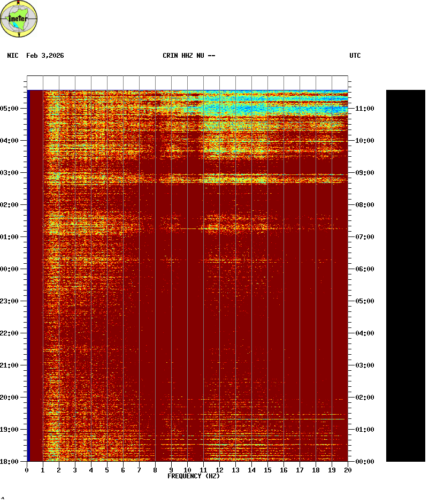The width and height of the screenshot is (429, 504).
Task: Click the black panel right of the spectrogram
Action: (x=405, y=276)
